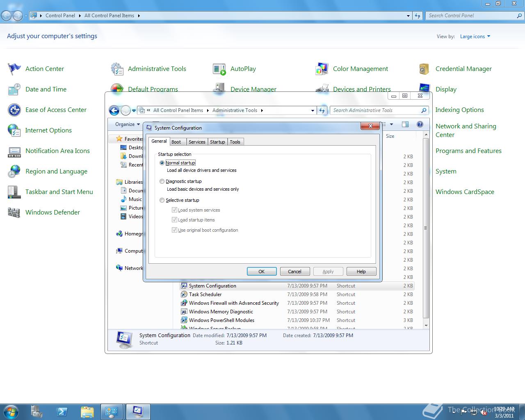Screen dimensions: 525x420
Task: Open the Administrative Tools address history dropdown
Action: pos(313,110)
